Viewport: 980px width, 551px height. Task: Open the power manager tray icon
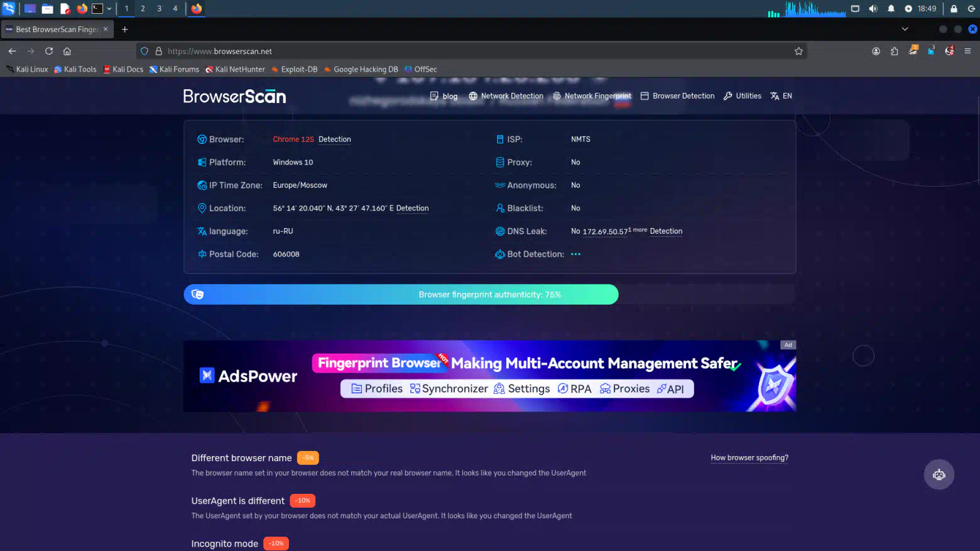(908, 8)
